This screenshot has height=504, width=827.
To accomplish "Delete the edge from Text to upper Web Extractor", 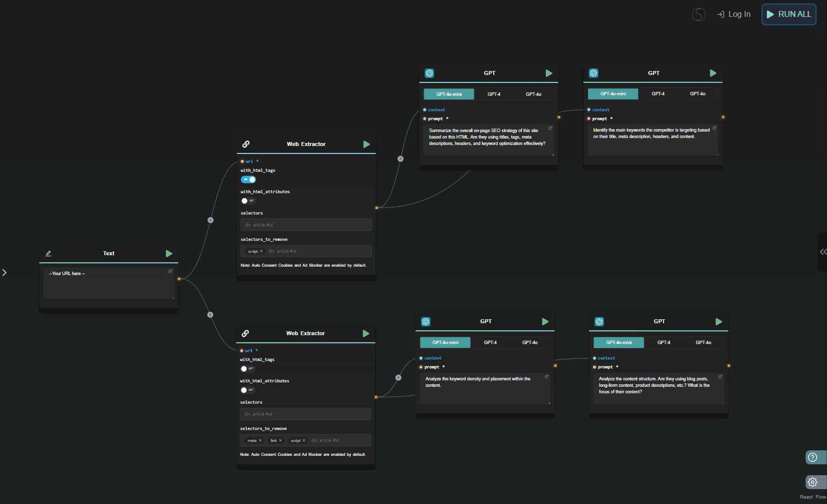I will [x=211, y=220].
